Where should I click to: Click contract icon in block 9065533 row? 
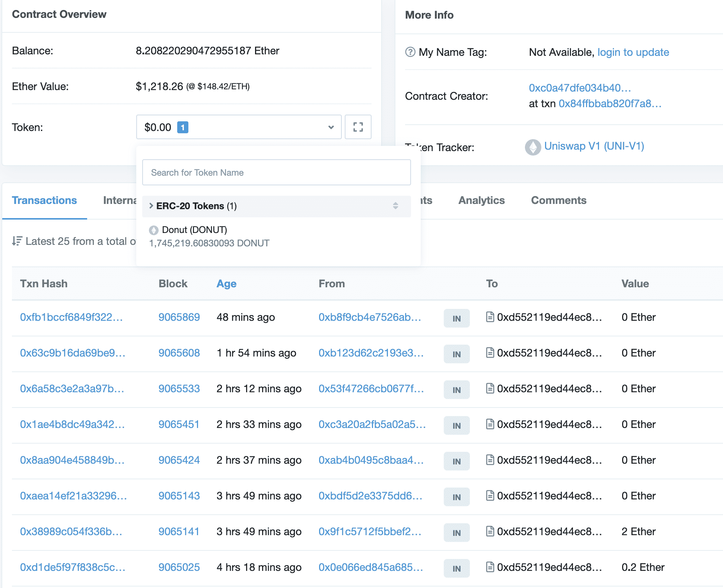[490, 388]
